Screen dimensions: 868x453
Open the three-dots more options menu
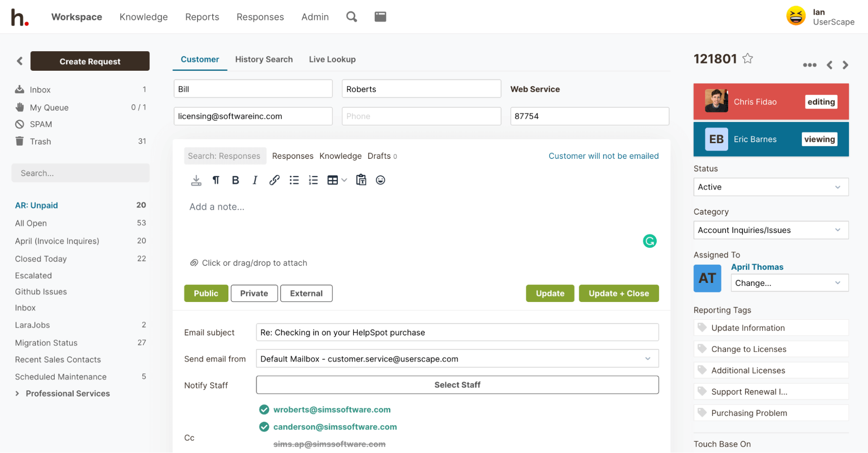click(809, 65)
